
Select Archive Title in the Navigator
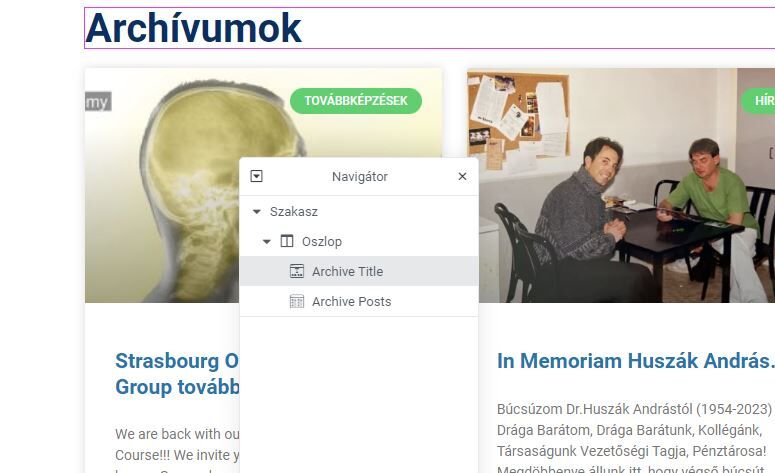click(359, 271)
